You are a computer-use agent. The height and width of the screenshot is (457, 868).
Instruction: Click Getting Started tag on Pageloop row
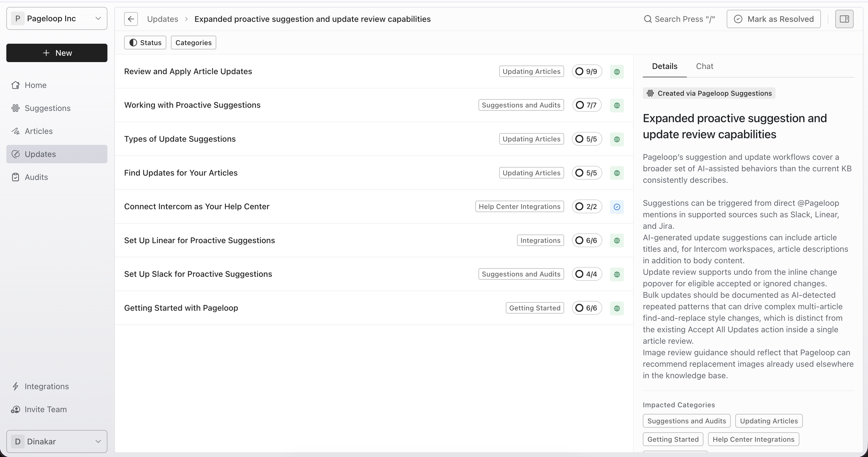[535, 308]
